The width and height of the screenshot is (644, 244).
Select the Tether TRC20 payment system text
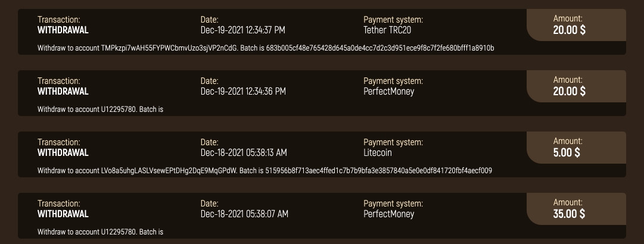click(387, 30)
